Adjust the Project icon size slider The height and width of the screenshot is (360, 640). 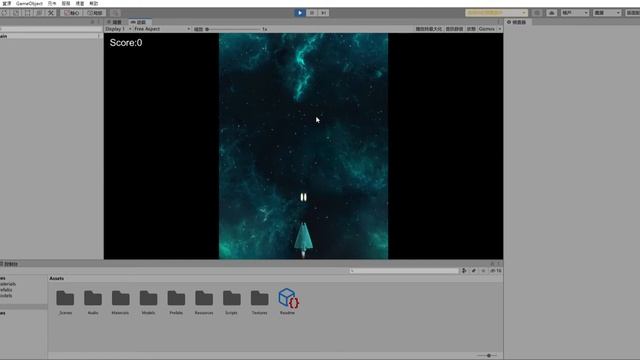tap(487, 356)
